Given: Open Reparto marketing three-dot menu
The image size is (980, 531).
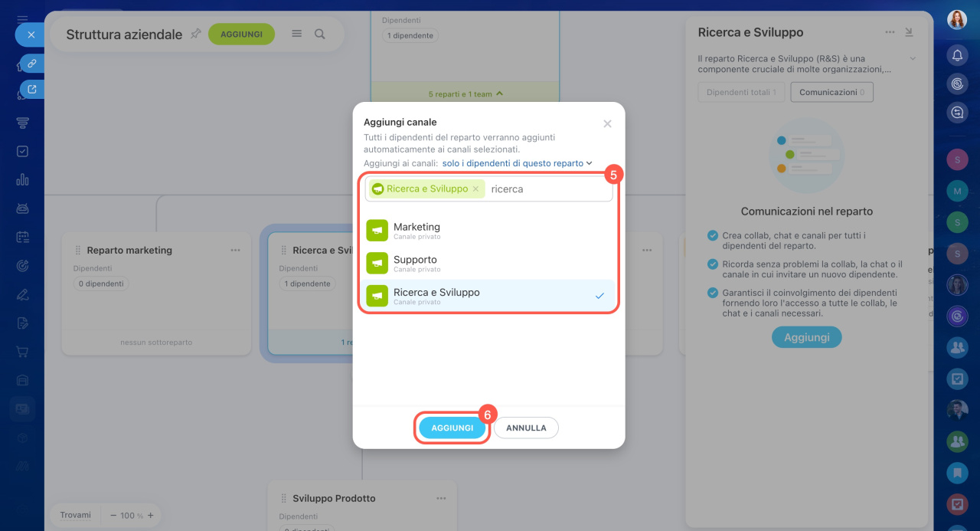Looking at the screenshot, I should (x=236, y=251).
